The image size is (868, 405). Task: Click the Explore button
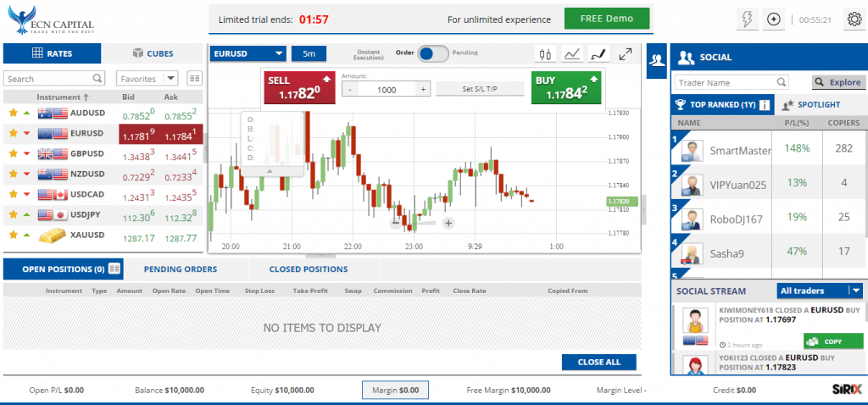click(x=838, y=82)
